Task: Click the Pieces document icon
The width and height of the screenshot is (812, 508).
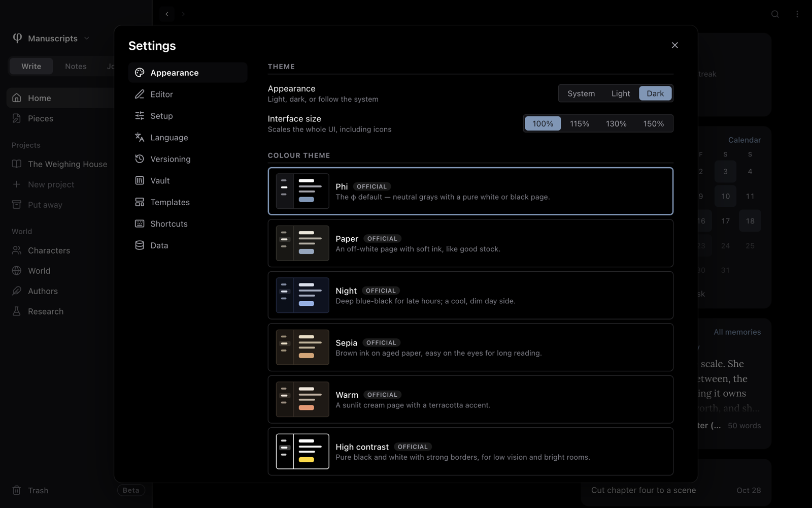Action: coord(17,118)
